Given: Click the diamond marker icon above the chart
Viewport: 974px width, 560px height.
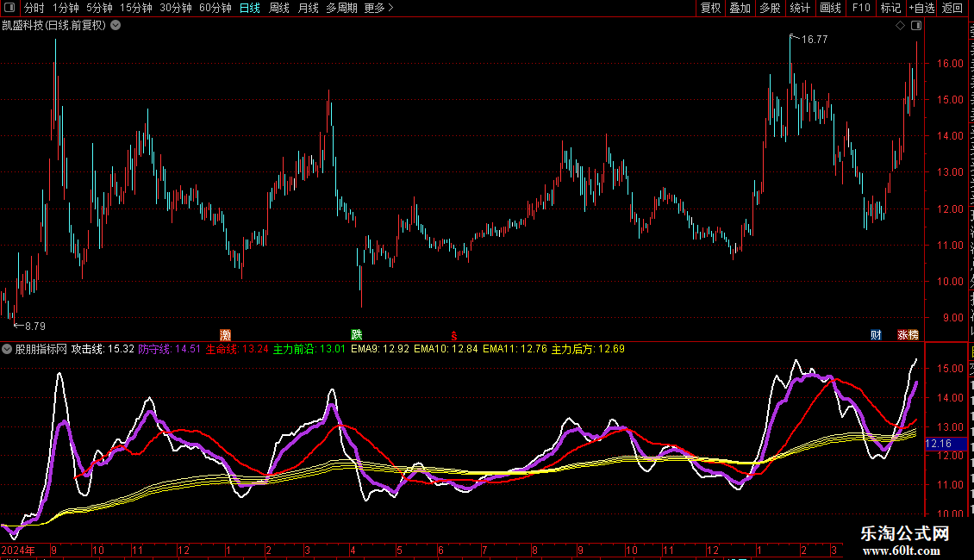Looking at the screenshot, I should pyautogui.click(x=900, y=26).
